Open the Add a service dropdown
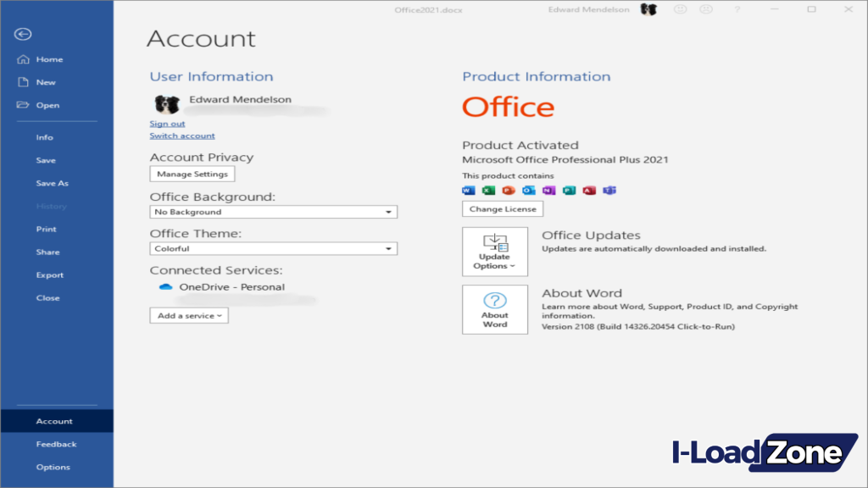 (x=188, y=315)
